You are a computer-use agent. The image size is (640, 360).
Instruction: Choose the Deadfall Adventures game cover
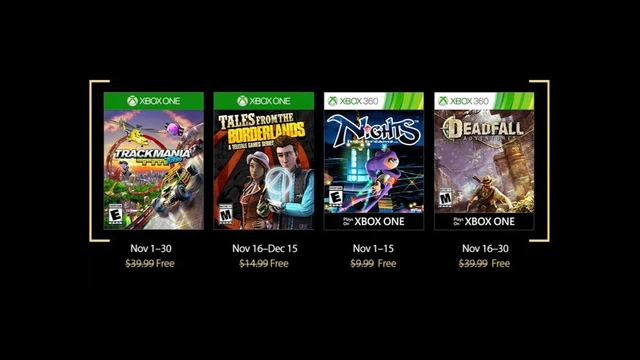pyautogui.click(x=484, y=161)
